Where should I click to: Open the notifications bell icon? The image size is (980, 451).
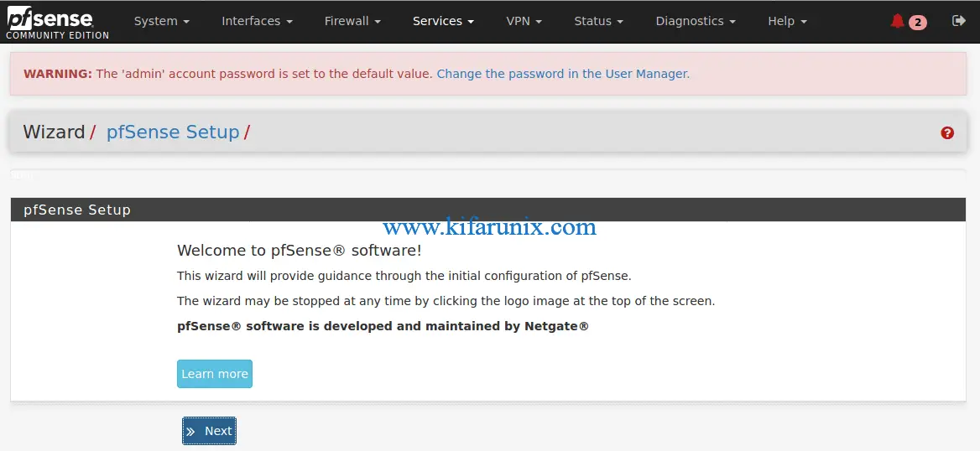click(898, 21)
